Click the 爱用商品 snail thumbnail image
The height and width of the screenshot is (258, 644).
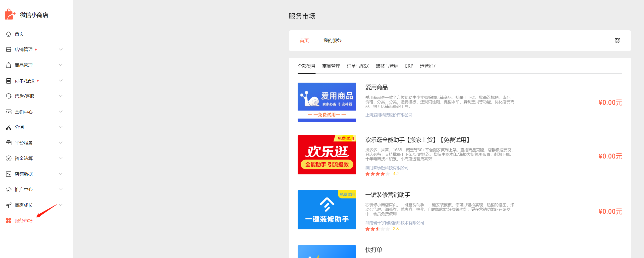[327, 102]
